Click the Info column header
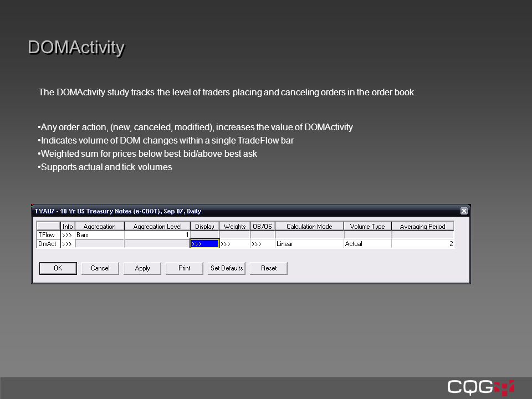The height and width of the screenshot is (399, 532). point(68,226)
